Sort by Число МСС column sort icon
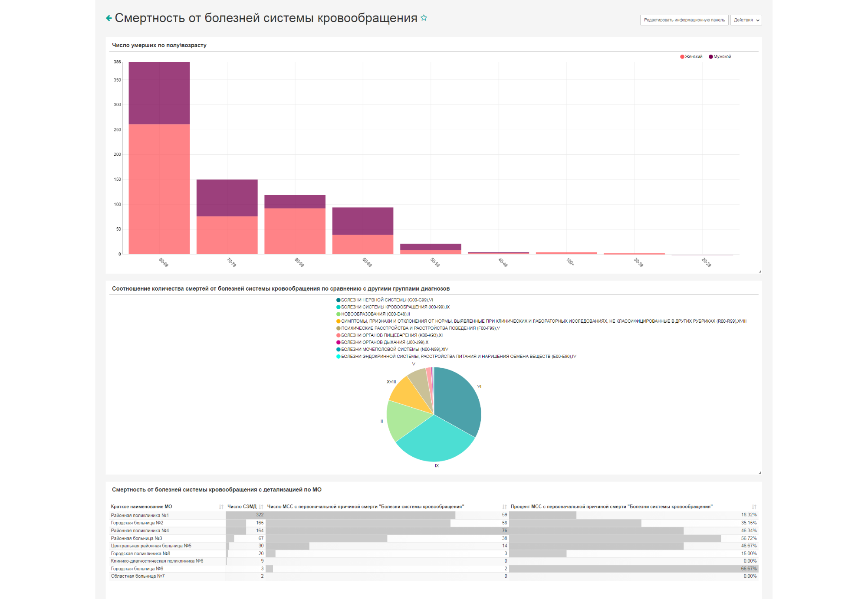 pyautogui.click(x=505, y=507)
